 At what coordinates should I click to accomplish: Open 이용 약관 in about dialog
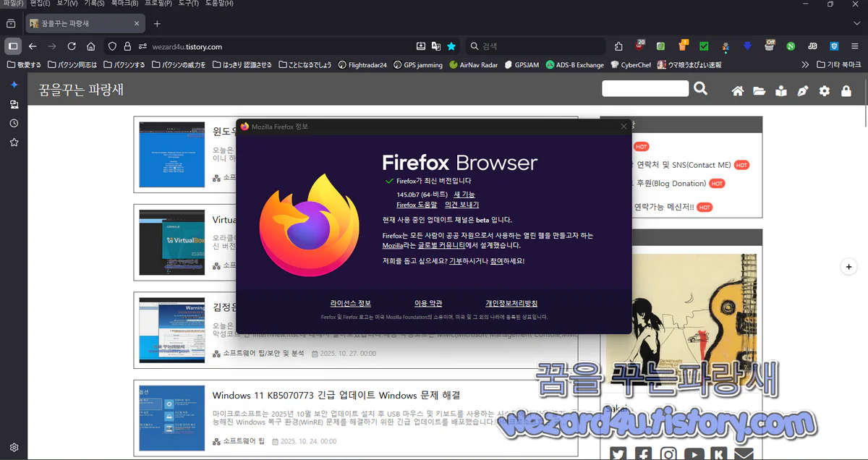pos(428,303)
